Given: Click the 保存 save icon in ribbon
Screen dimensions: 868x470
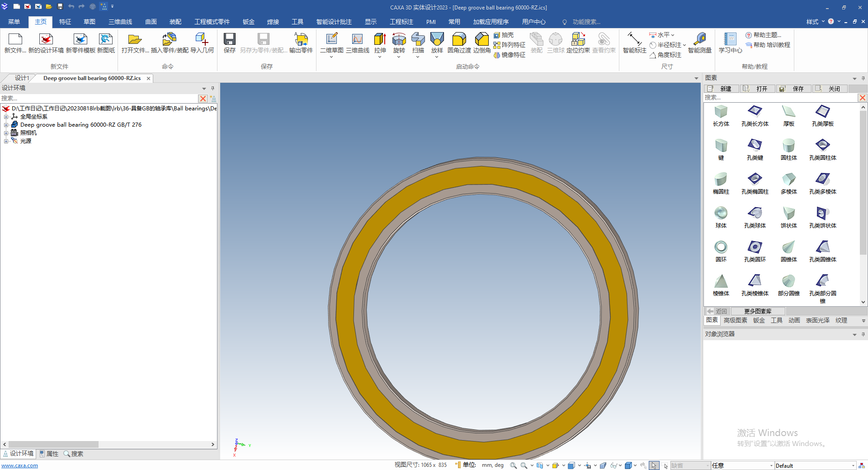Looking at the screenshot, I should [230, 43].
